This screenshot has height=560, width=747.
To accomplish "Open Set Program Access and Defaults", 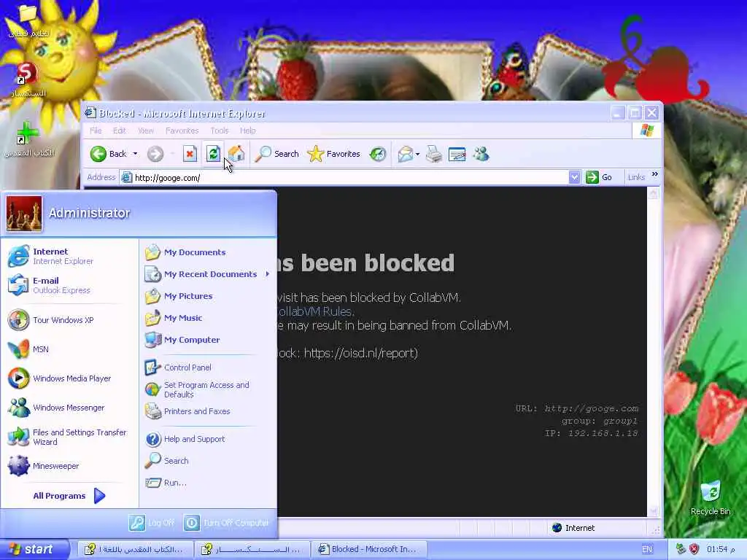I will [x=208, y=389].
